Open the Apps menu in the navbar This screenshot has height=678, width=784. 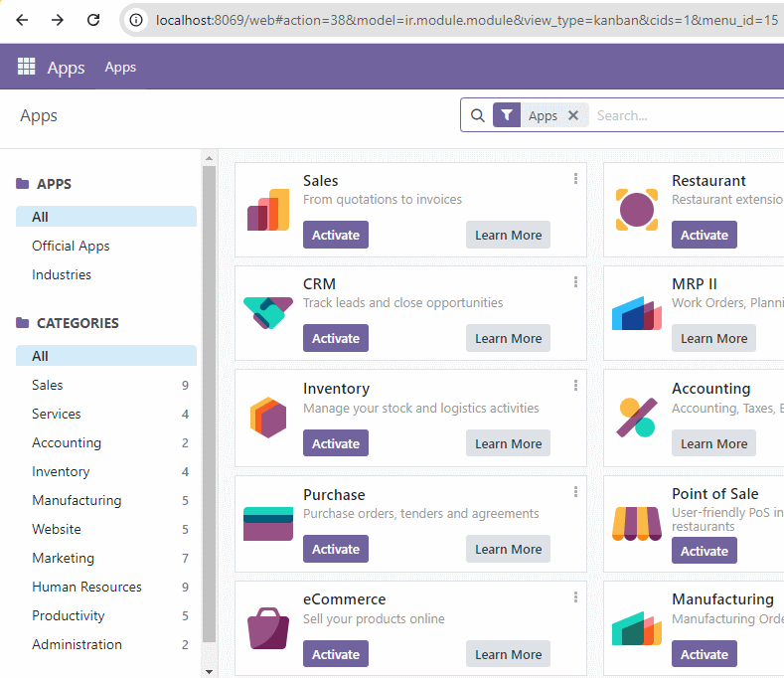click(120, 67)
